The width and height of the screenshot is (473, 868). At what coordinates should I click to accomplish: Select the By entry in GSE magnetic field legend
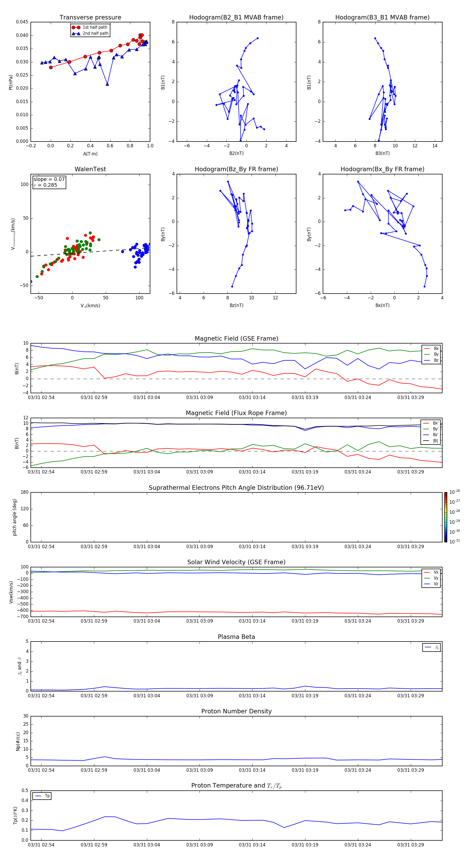[x=431, y=354]
